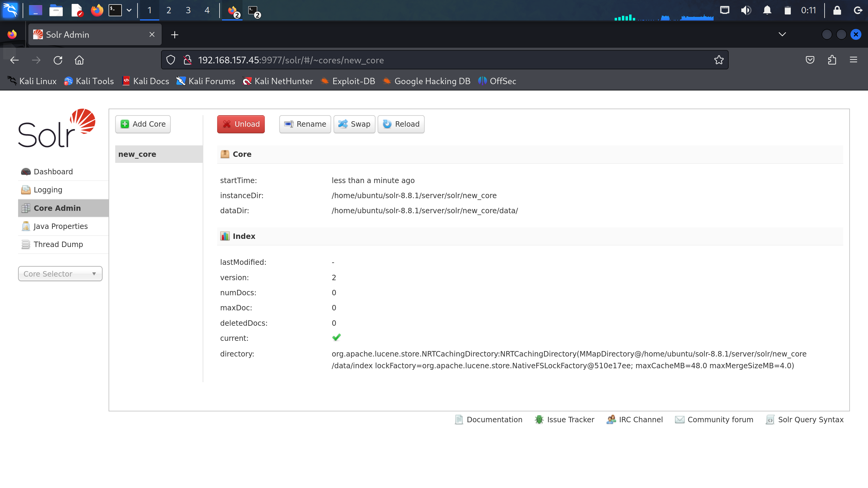Open Java Properties in sidebar

point(60,226)
